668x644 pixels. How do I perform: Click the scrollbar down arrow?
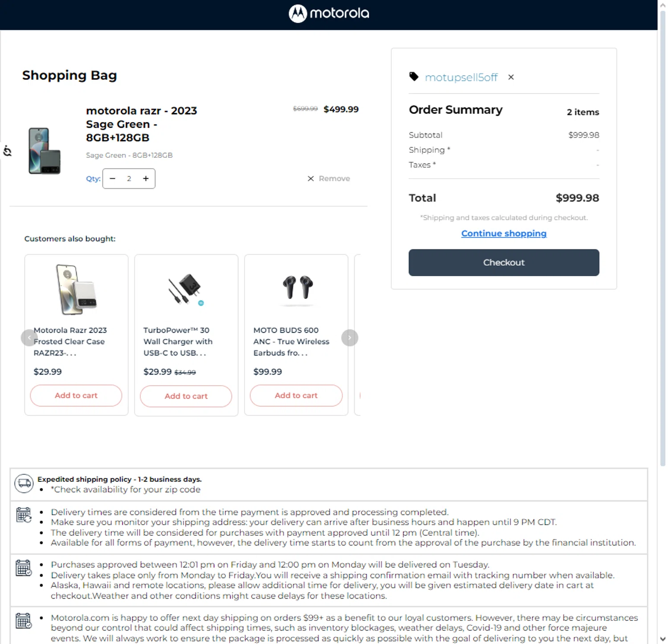tap(663, 639)
